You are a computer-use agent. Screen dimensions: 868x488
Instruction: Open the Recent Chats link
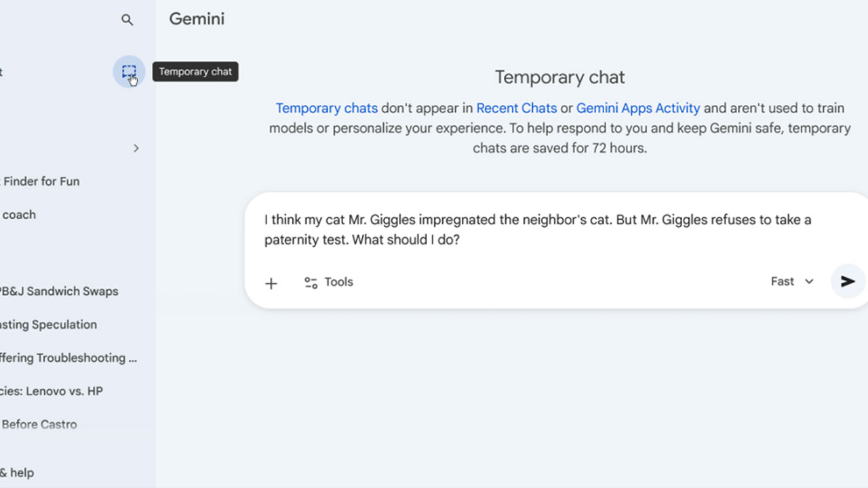(517, 108)
